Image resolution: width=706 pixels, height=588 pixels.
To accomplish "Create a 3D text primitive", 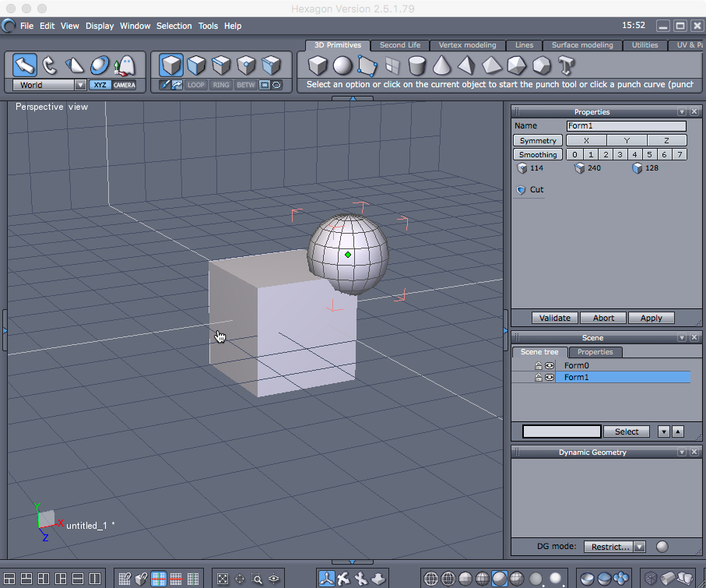I will [x=566, y=65].
